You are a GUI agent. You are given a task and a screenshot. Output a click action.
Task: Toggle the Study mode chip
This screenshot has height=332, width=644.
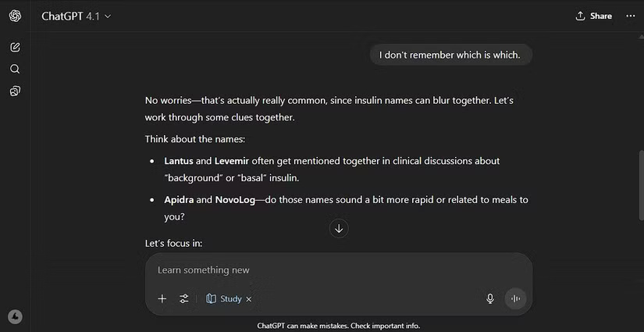(x=224, y=298)
